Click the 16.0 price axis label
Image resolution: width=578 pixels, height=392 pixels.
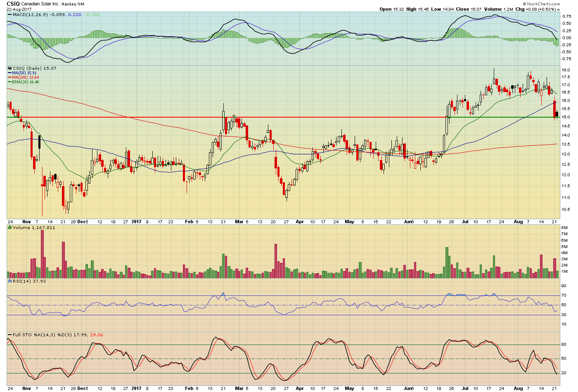(566, 100)
